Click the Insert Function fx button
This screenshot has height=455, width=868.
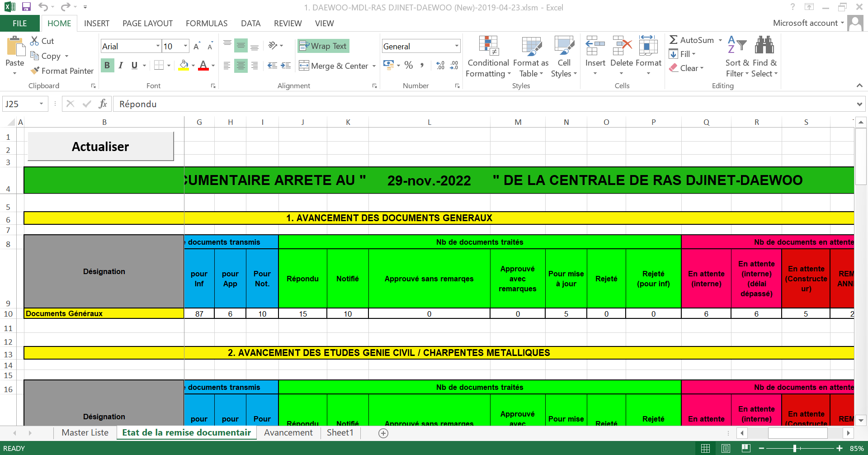point(103,104)
